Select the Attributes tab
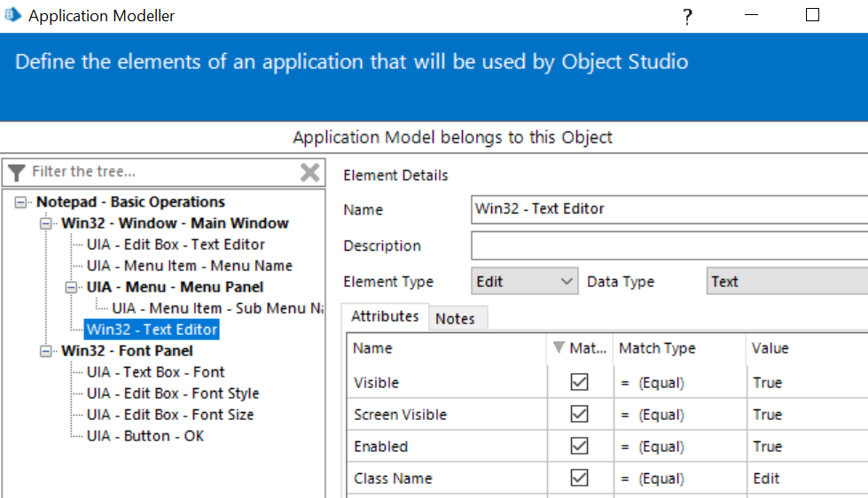The height and width of the screenshot is (498, 868). coord(385,316)
